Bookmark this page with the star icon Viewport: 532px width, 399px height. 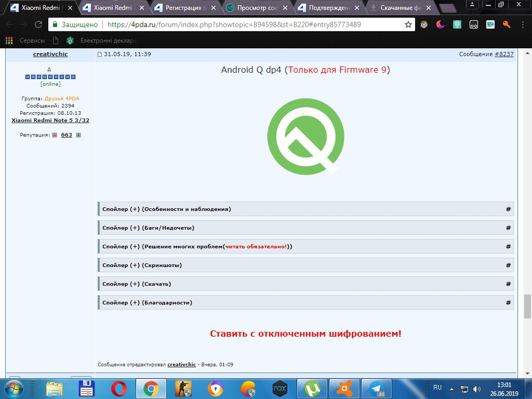pos(408,24)
